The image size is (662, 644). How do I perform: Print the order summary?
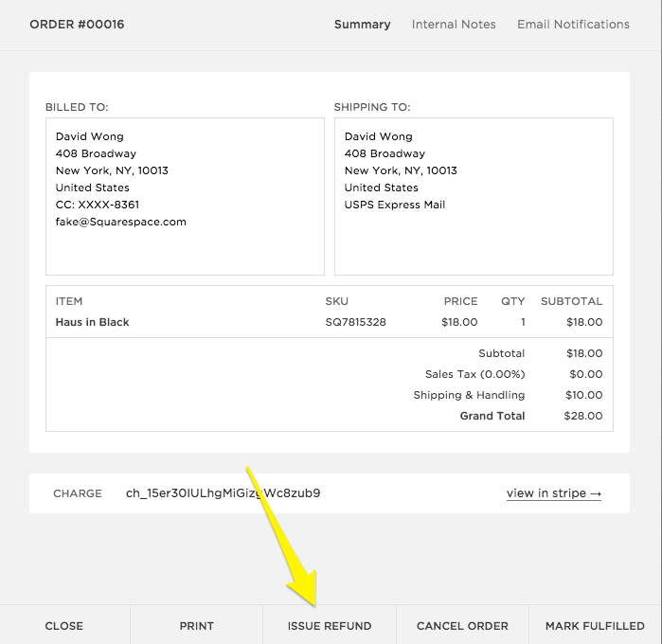tap(197, 626)
